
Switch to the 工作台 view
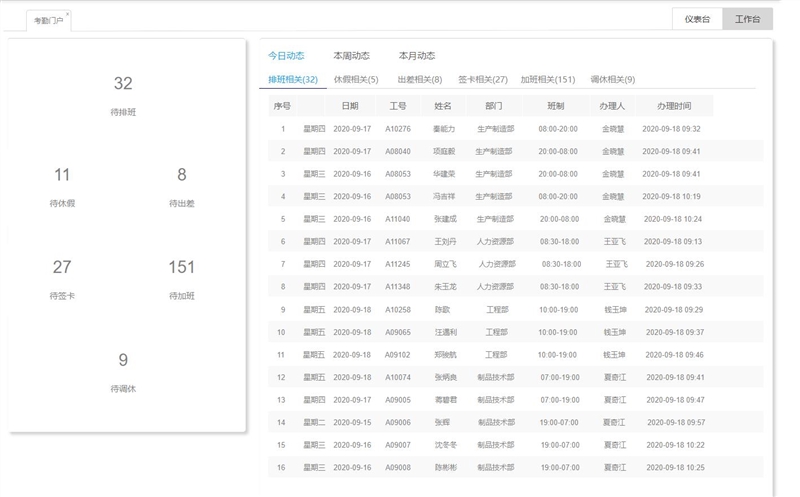pos(747,19)
